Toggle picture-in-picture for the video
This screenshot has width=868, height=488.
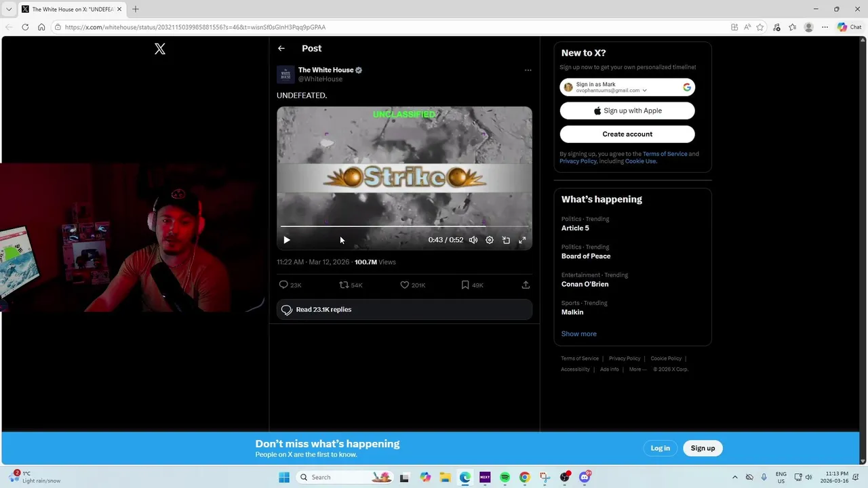point(506,240)
